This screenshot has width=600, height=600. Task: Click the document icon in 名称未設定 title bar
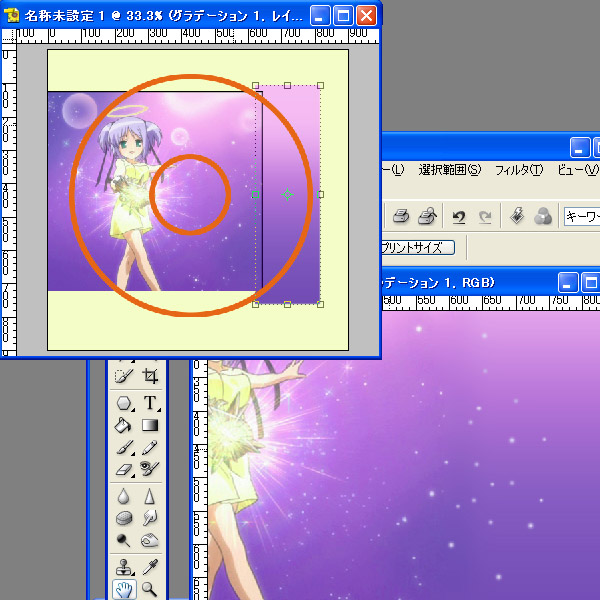click(x=11, y=15)
